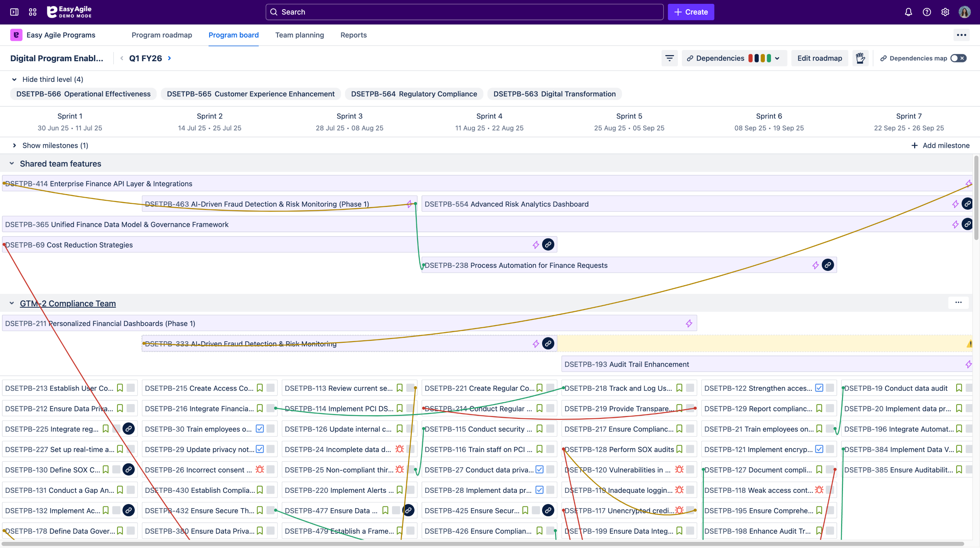Click dependency link icon on DSETPB-238
Screen dimensions: 980x551
tap(828, 265)
